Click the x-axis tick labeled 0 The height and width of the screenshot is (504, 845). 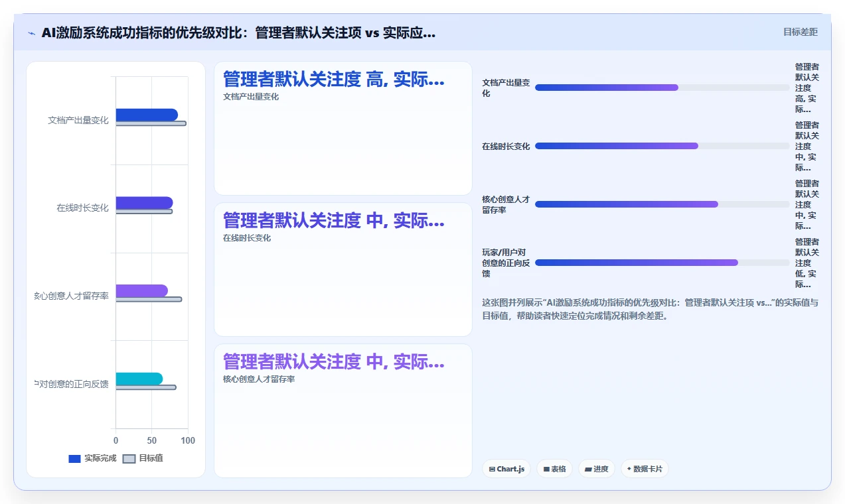click(116, 440)
